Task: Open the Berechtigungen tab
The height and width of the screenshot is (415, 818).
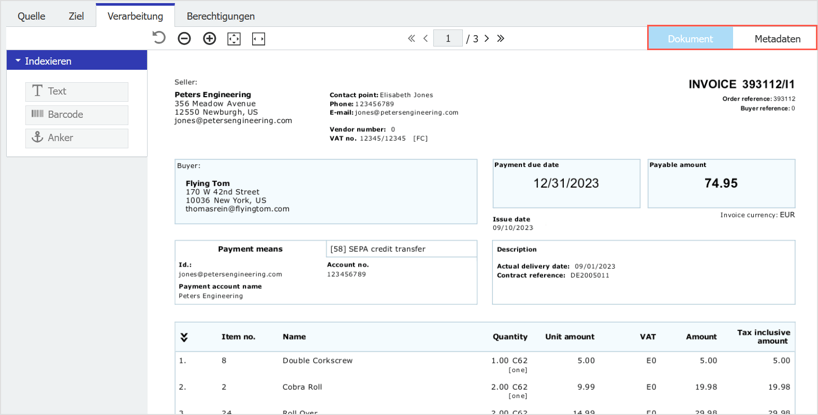Action: point(220,16)
